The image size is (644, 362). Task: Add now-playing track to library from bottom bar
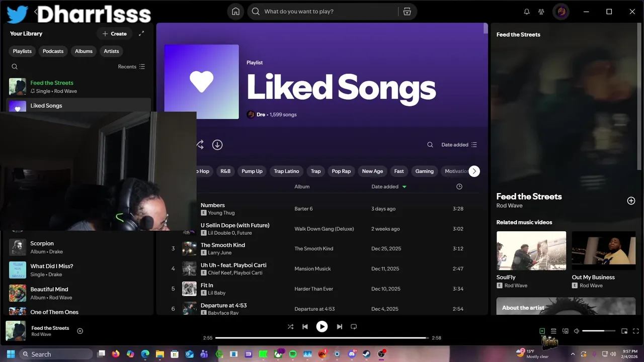(x=80, y=331)
